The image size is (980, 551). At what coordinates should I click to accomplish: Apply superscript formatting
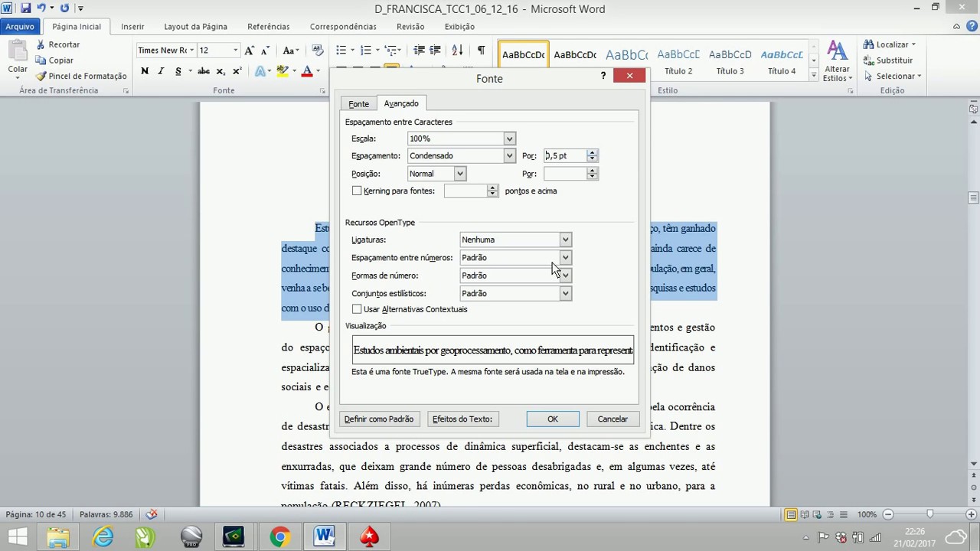(237, 71)
